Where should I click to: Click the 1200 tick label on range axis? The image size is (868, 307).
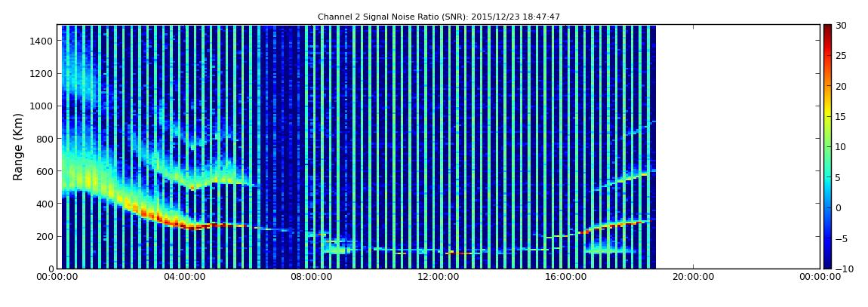tap(42, 74)
